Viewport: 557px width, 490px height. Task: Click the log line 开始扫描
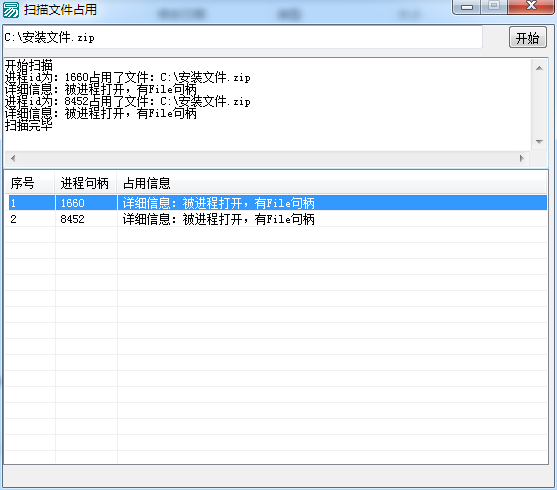pyautogui.click(x=29, y=65)
